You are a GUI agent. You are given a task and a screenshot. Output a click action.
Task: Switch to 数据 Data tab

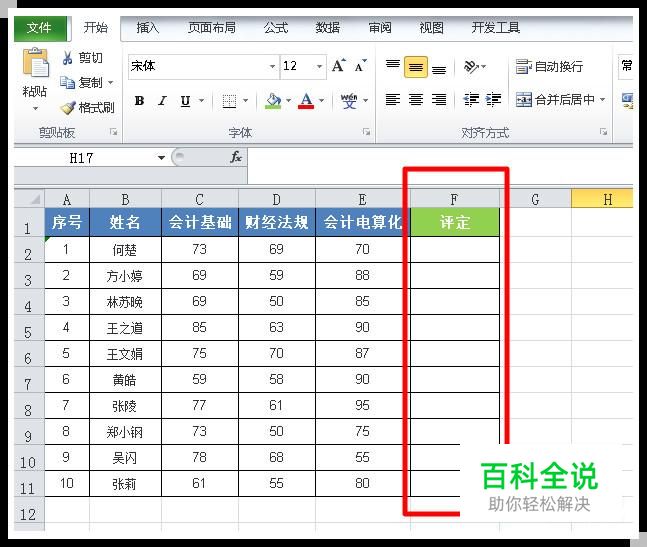(x=328, y=28)
